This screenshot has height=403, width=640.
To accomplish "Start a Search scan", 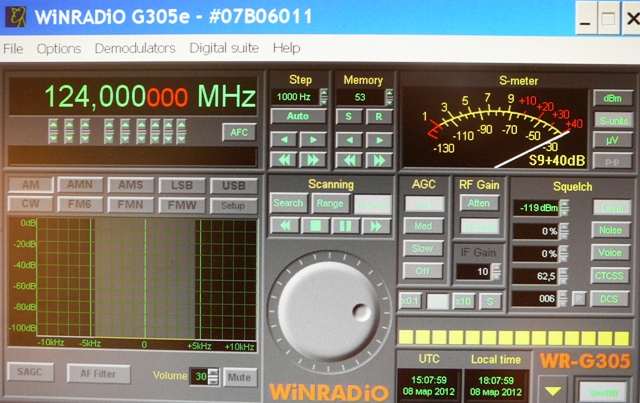I will [x=288, y=203].
